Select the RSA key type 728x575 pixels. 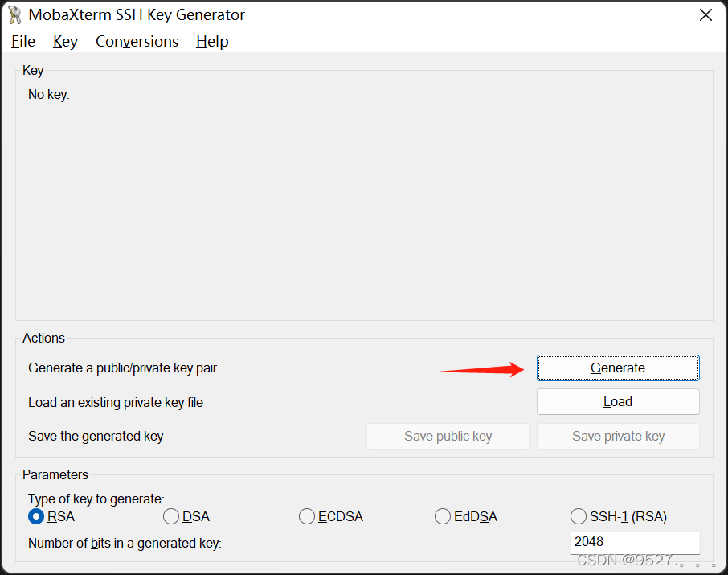(35, 516)
